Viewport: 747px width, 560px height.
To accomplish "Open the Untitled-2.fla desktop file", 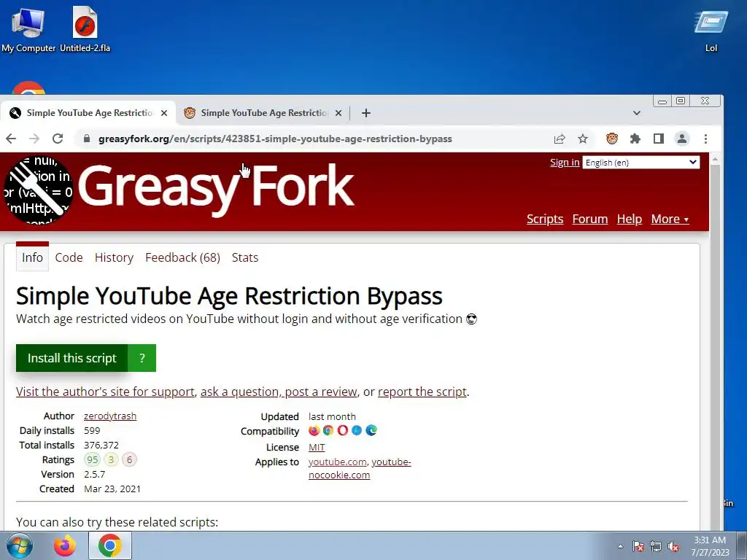I will coord(85,29).
